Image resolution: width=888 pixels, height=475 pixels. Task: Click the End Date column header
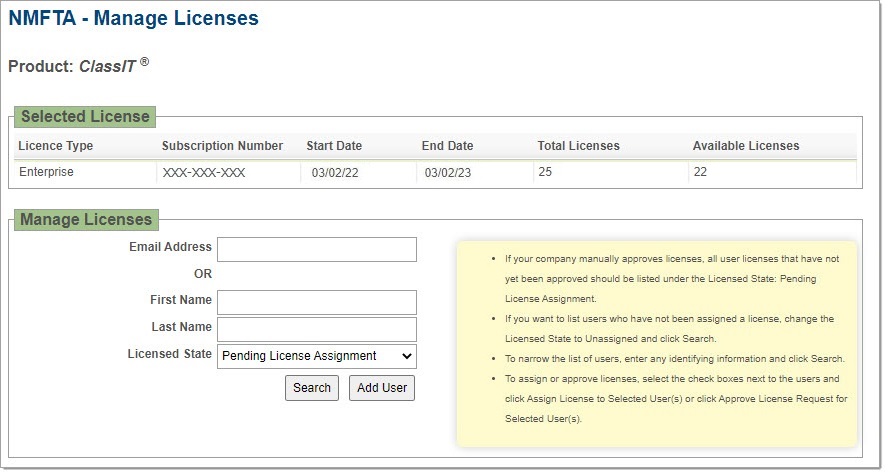447,146
